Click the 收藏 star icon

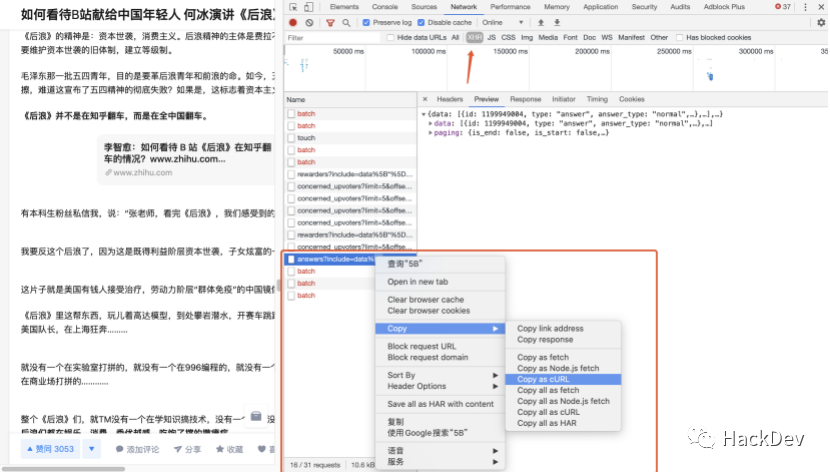[220, 449]
